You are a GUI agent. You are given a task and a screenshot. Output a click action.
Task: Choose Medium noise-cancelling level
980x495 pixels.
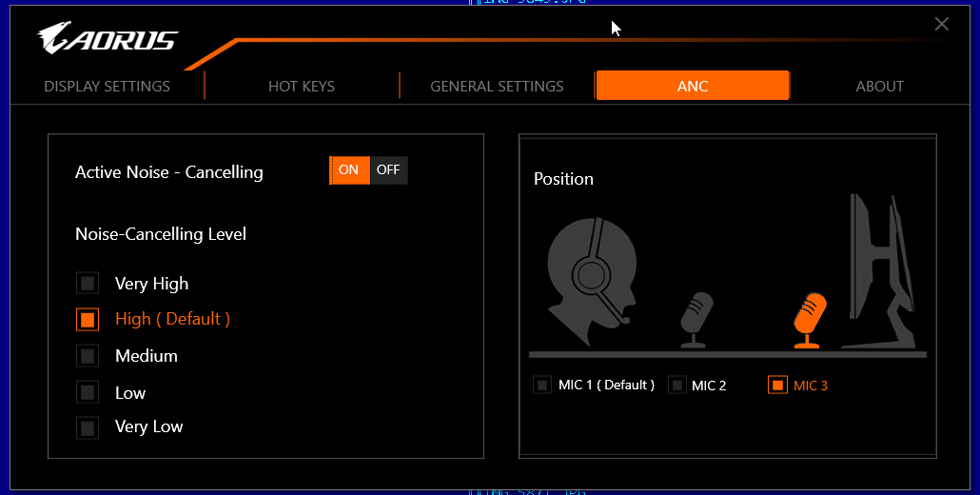[x=88, y=356]
